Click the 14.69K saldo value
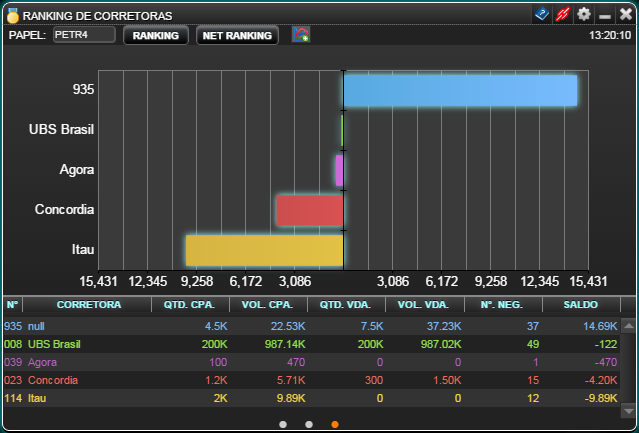639x433 pixels. pos(600,326)
